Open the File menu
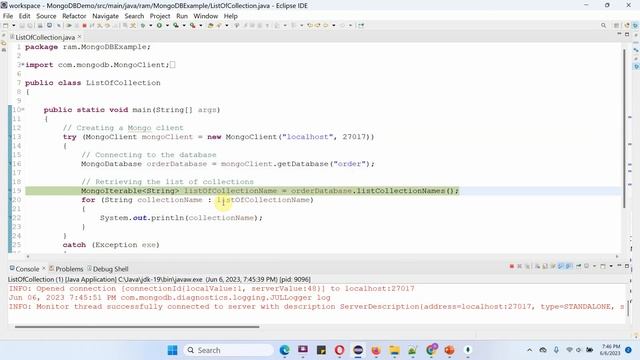Screen dimensions: 640x360 click(8, 16)
